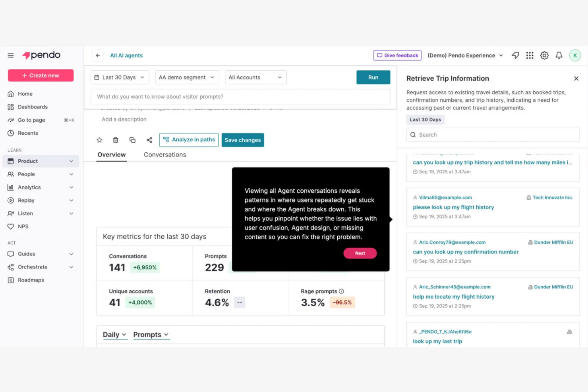Open 'can you look up my confirmation number'
The image size is (588, 392).
(466, 252)
